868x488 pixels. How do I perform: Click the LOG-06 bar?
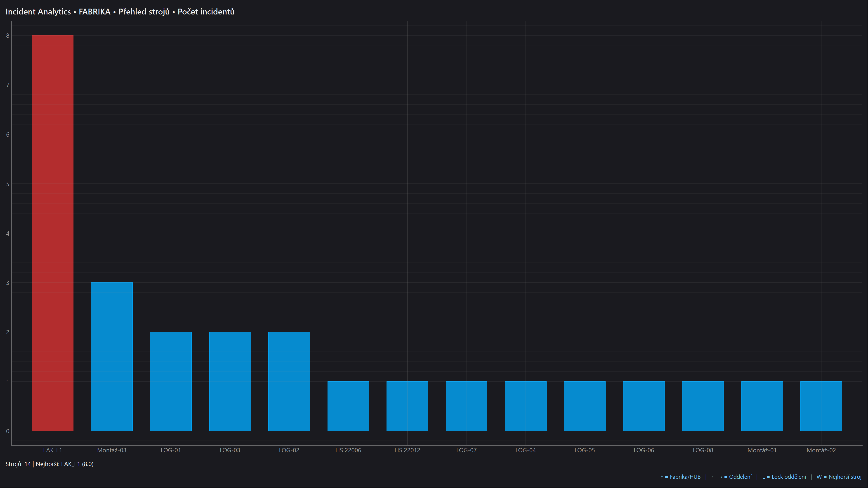coord(644,406)
